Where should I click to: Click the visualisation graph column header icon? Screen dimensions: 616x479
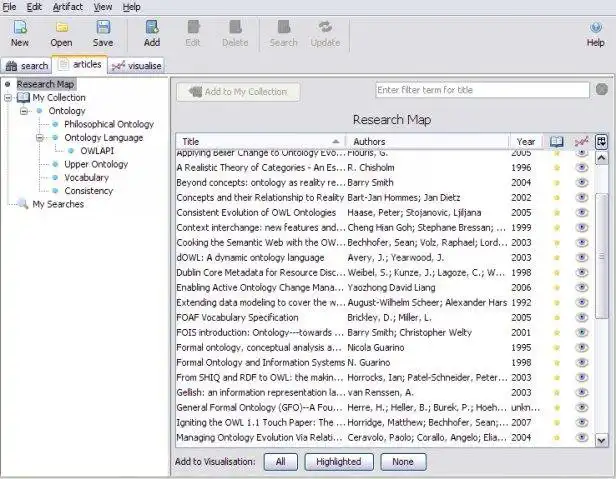pos(581,141)
